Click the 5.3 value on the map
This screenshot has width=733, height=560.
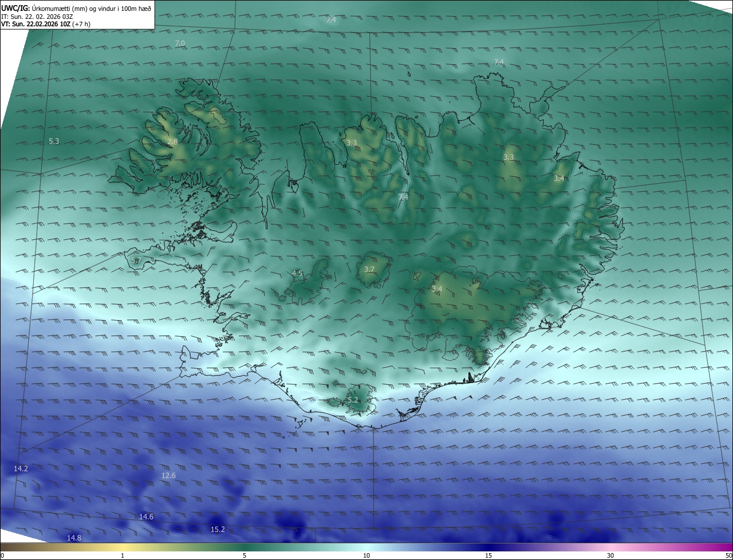point(54,141)
